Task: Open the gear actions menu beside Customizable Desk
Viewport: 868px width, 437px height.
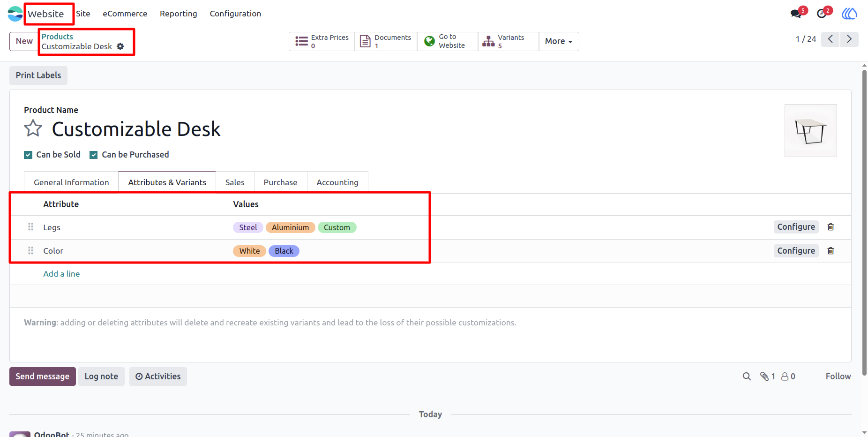Action: (x=120, y=46)
